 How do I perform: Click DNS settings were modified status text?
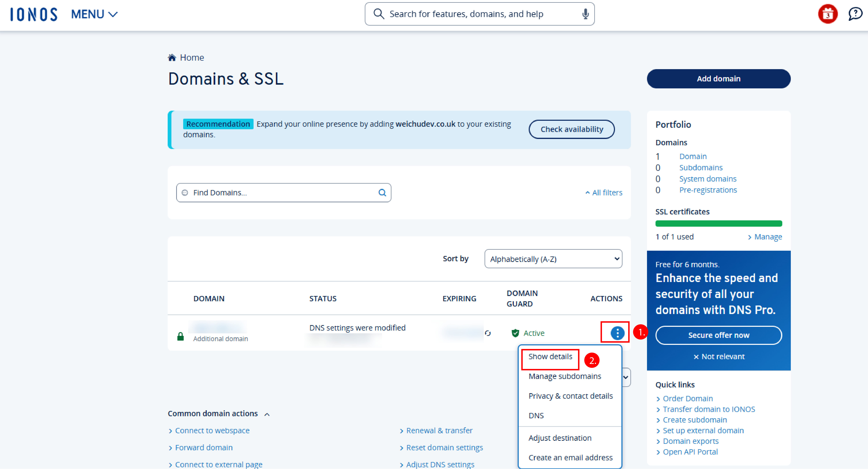pyautogui.click(x=357, y=328)
